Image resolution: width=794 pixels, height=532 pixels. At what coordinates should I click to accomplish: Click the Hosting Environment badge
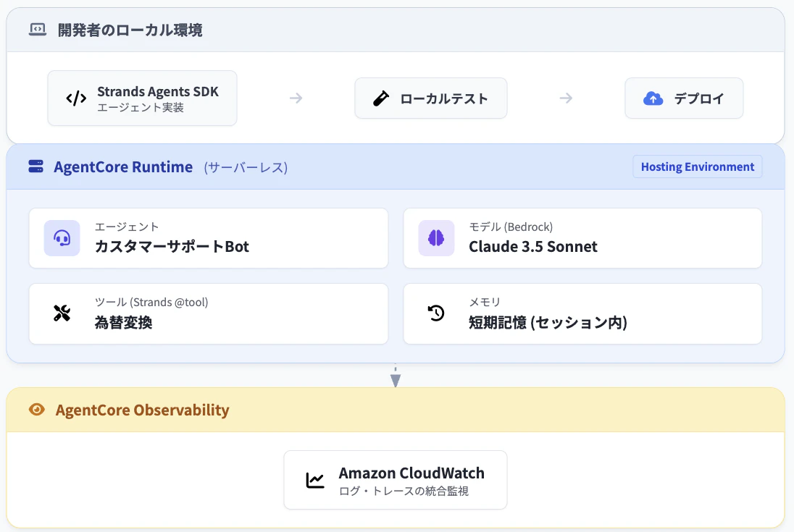click(697, 166)
